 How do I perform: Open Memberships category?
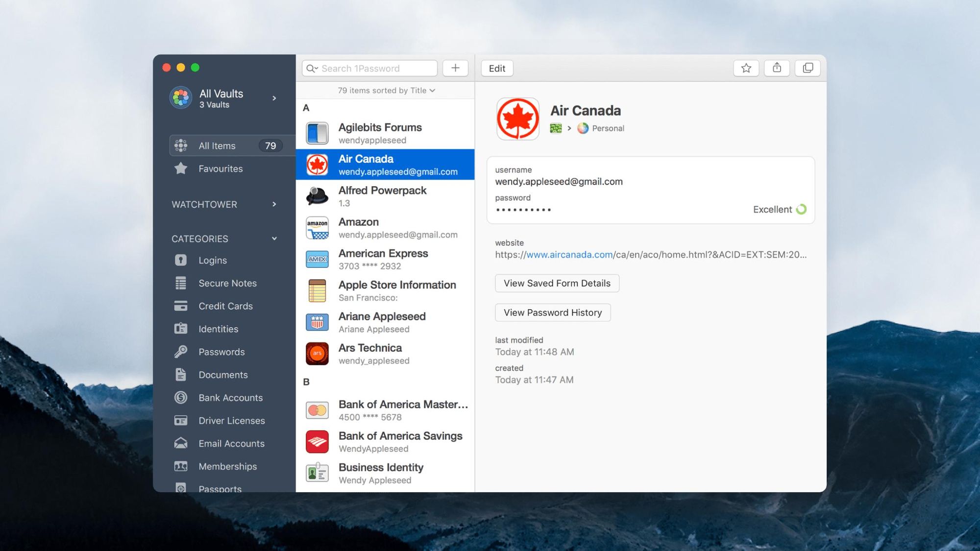point(227,466)
